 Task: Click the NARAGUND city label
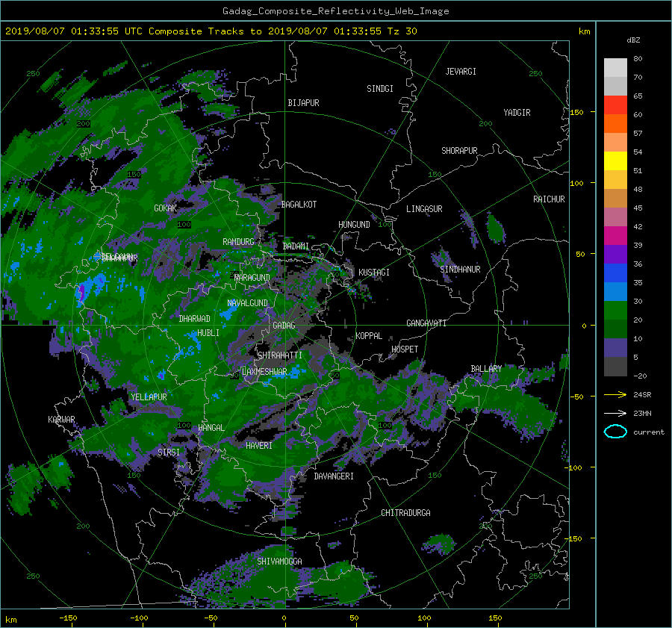(x=252, y=278)
